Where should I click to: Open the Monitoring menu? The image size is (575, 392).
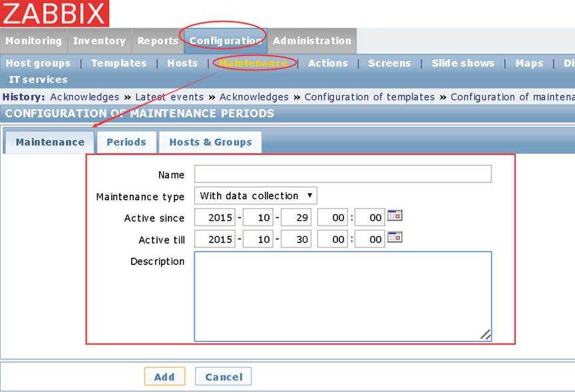33,41
